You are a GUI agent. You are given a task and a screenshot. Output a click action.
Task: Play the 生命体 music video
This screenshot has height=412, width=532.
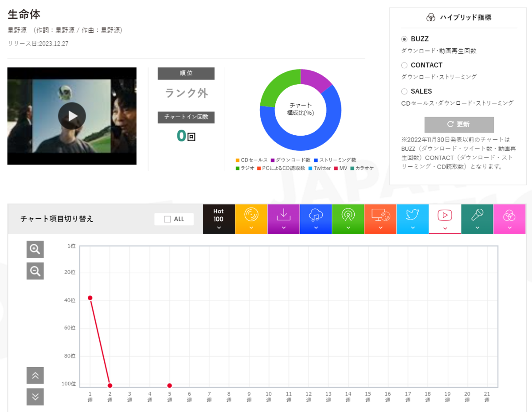coord(72,116)
